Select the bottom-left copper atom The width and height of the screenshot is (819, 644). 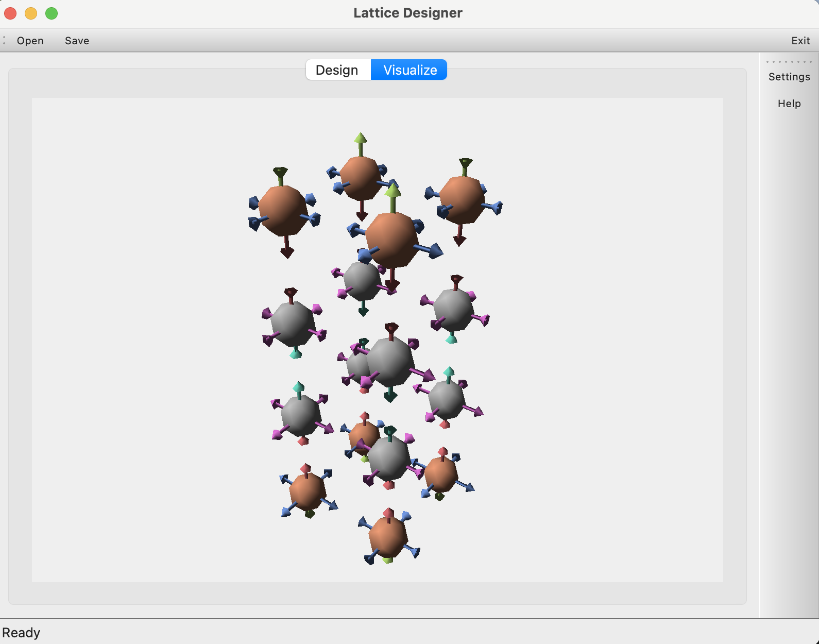(x=307, y=490)
